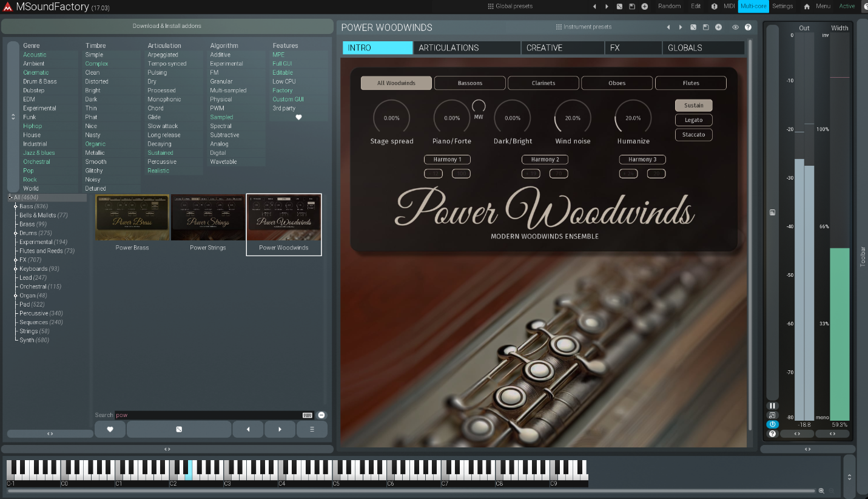Switch to the ARTICULATIONS tab
Viewport: 868px width, 499px height.
[466, 48]
